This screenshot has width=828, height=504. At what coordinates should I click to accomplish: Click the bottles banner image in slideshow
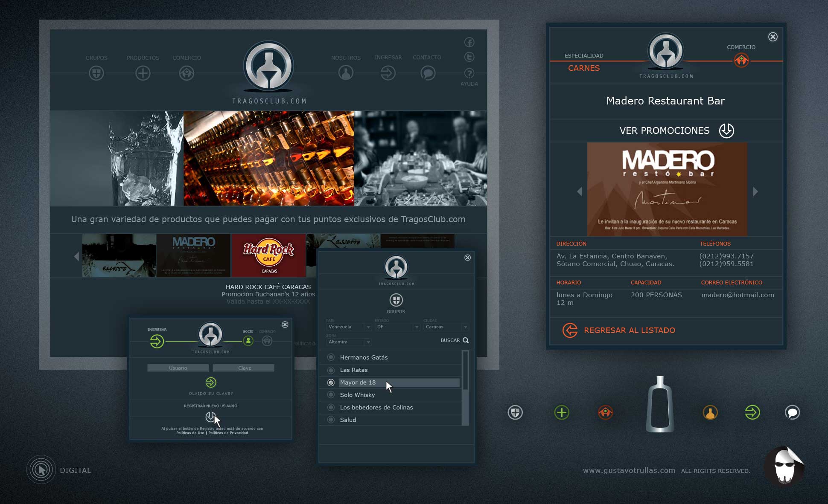point(269,159)
